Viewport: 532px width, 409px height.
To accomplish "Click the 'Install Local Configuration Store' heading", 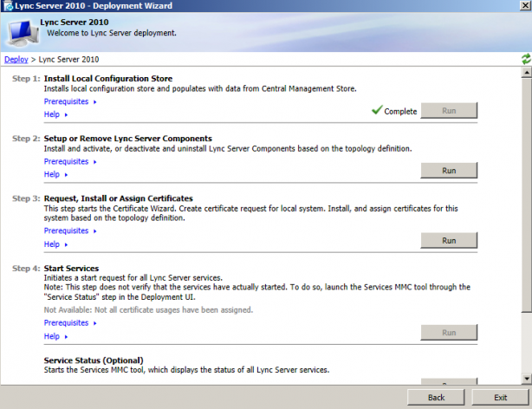I will [108, 78].
